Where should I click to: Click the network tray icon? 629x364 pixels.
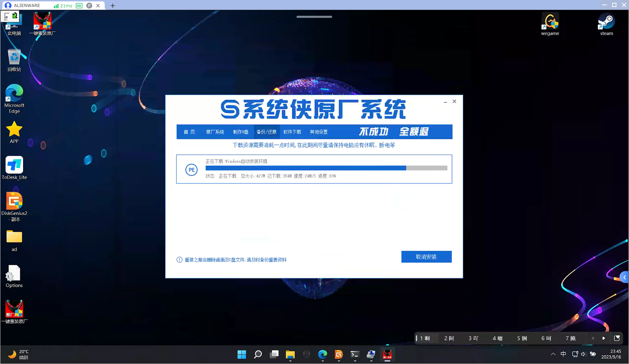click(575, 354)
